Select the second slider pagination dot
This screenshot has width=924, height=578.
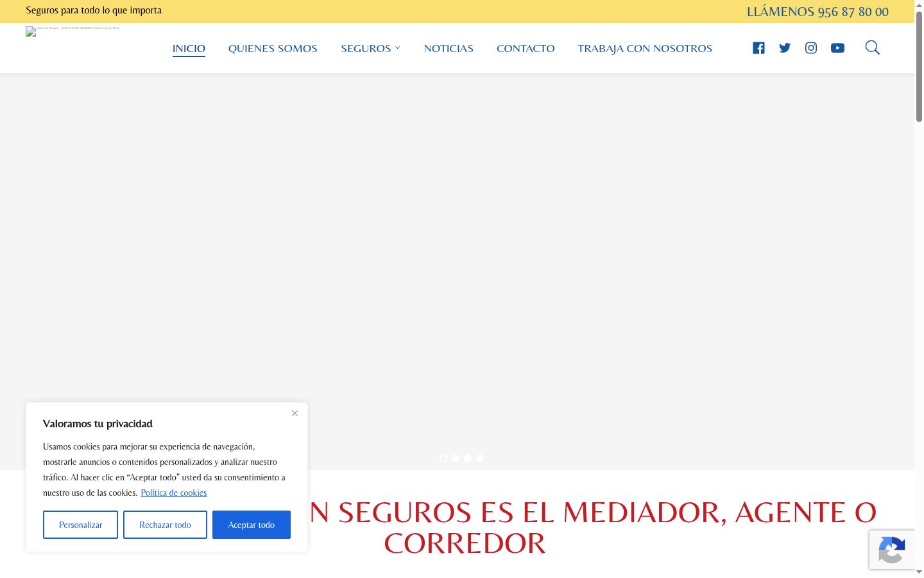coord(456,459)
